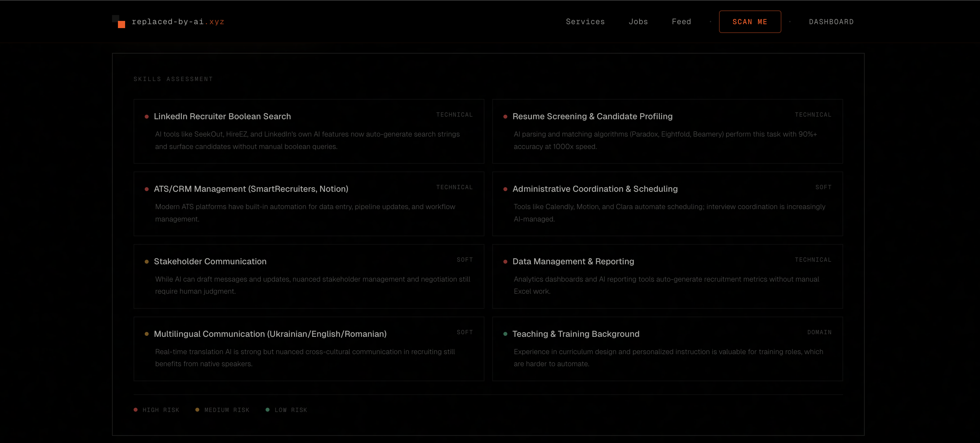
Task: Click the SOFT label on Stakeholder Communication card
Action: pos(465,259)
